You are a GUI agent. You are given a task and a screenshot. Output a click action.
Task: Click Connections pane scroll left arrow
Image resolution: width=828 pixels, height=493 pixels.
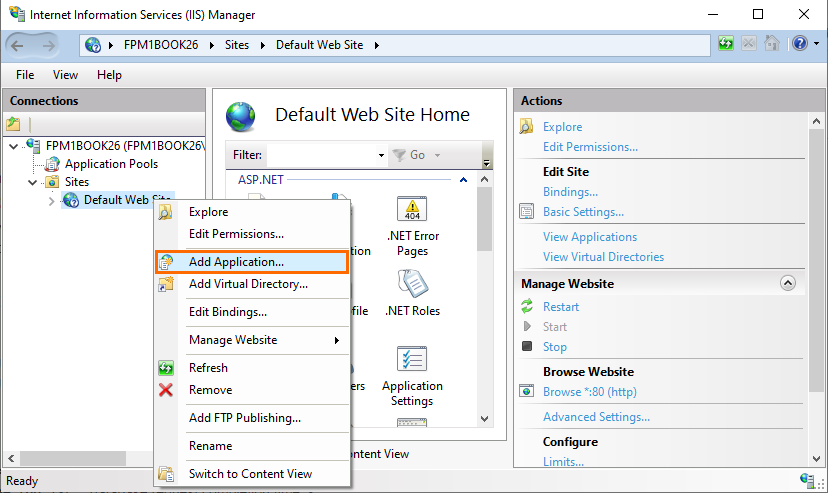point(11,458)
